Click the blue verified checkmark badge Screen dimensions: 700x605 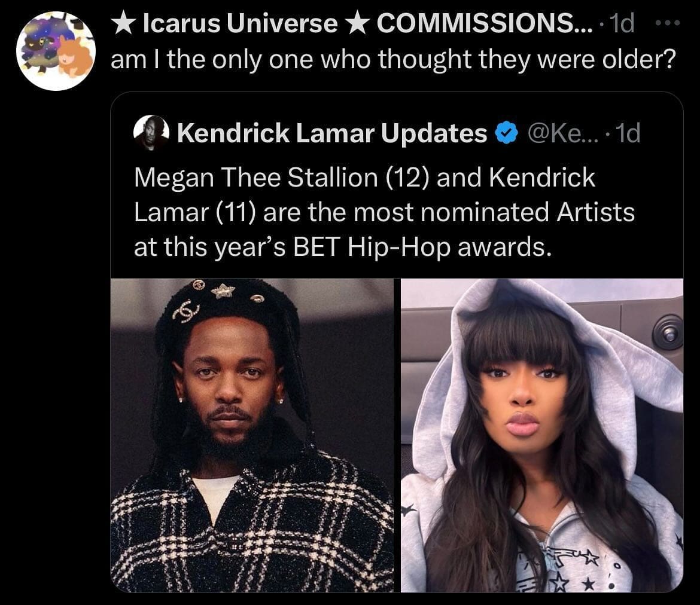(504, 133)
